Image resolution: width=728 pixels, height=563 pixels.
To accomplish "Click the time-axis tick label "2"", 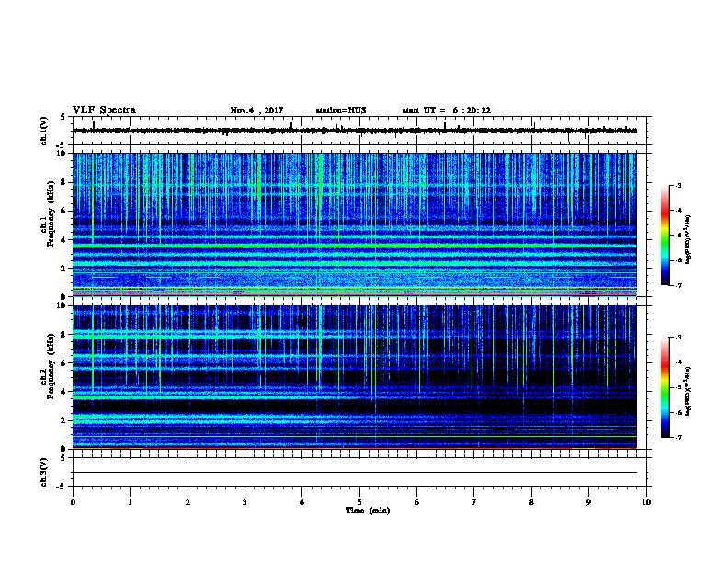I will [188, 502].
